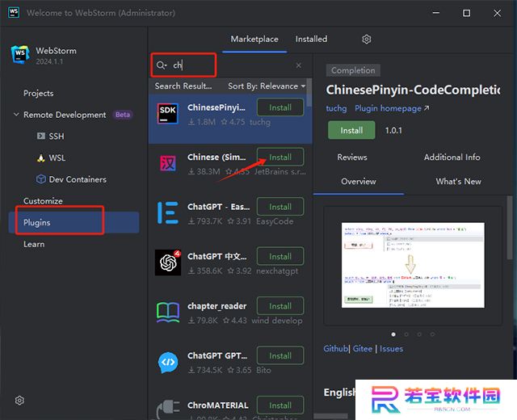Switch to the Installed tab

(x=311, y=39)
